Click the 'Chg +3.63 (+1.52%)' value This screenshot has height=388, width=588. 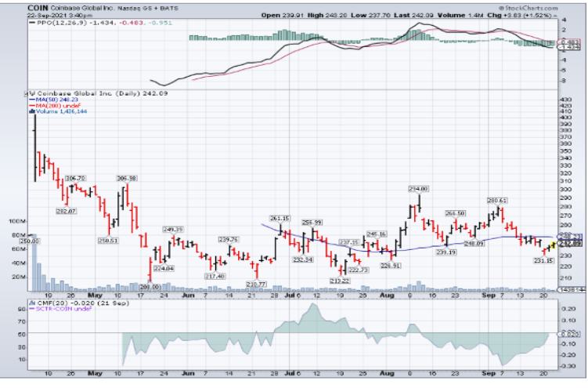(x=520, y=16)
